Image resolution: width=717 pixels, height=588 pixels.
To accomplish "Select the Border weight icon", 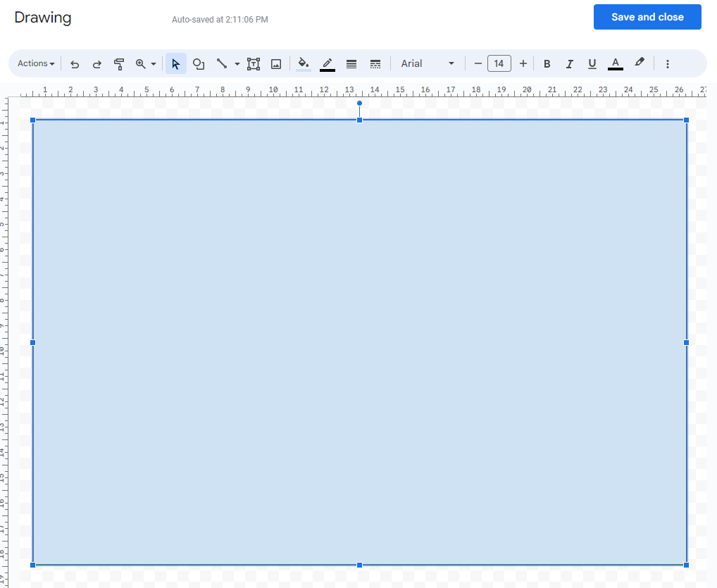I will pos(351,63).
